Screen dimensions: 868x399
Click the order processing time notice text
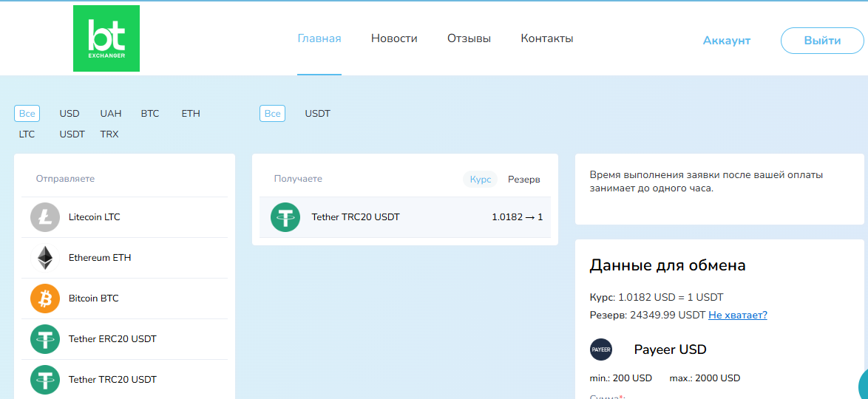(706, 182)
